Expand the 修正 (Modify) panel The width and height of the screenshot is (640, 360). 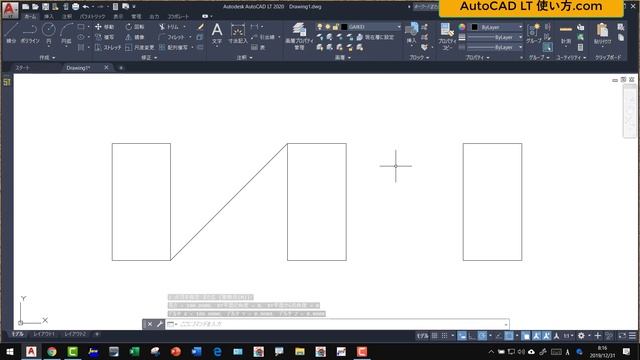tap(149, 58)
